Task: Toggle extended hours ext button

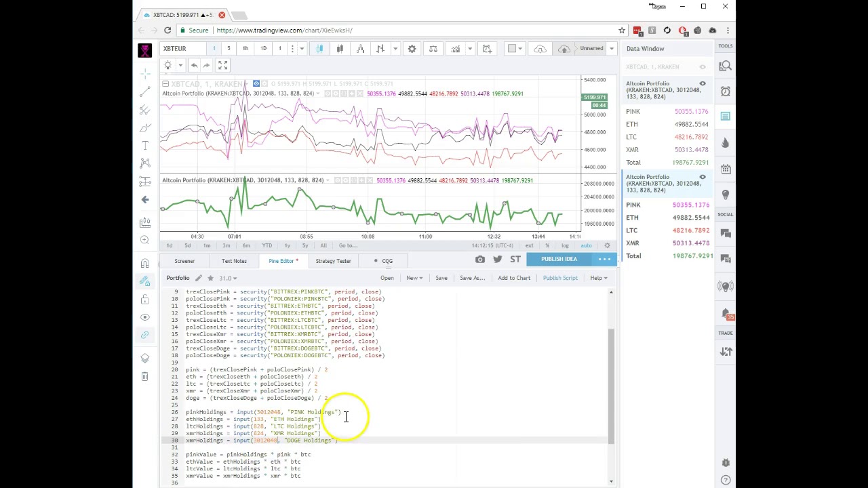Action: 530,245
